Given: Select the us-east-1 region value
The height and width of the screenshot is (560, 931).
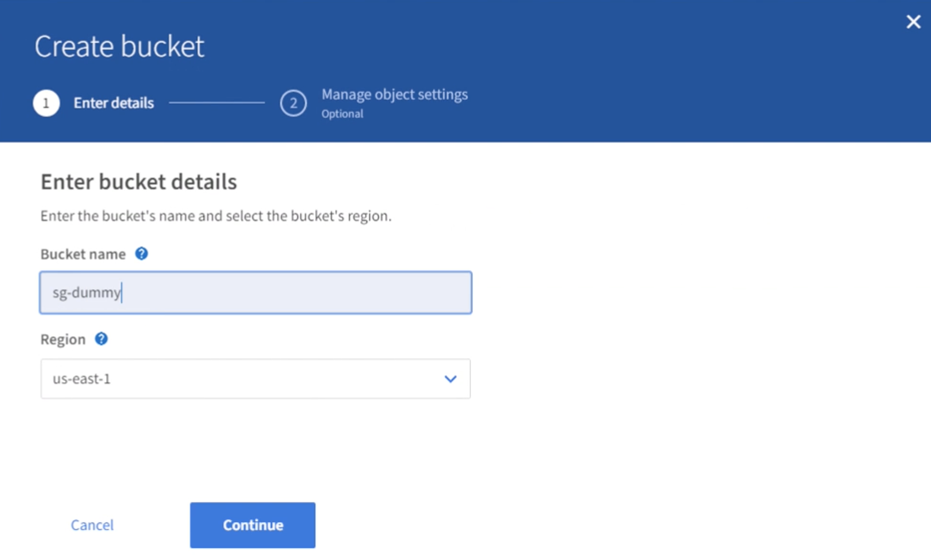Looking at the screenshot, I should point(81,379).
